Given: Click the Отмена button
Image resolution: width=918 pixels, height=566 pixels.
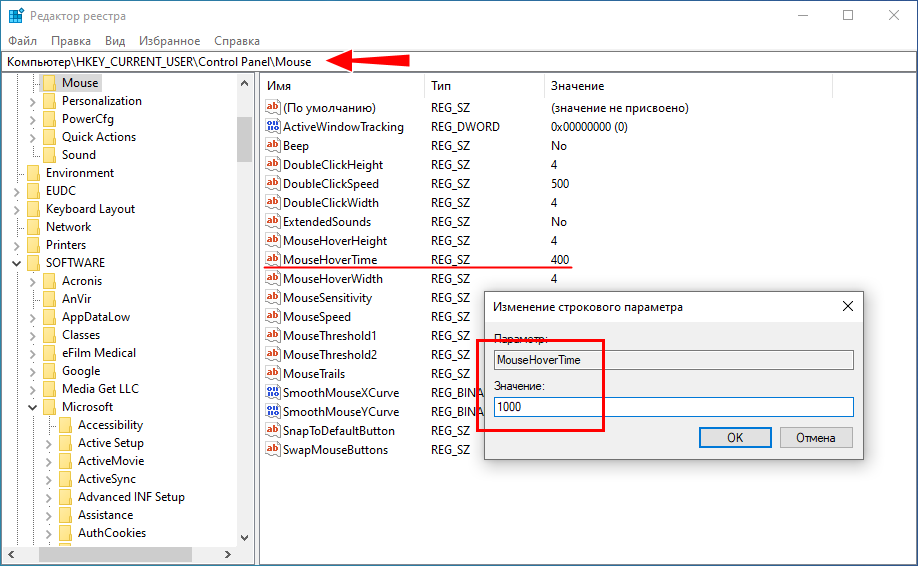Looking at the screenshot, I should click(x=816, y=437).
